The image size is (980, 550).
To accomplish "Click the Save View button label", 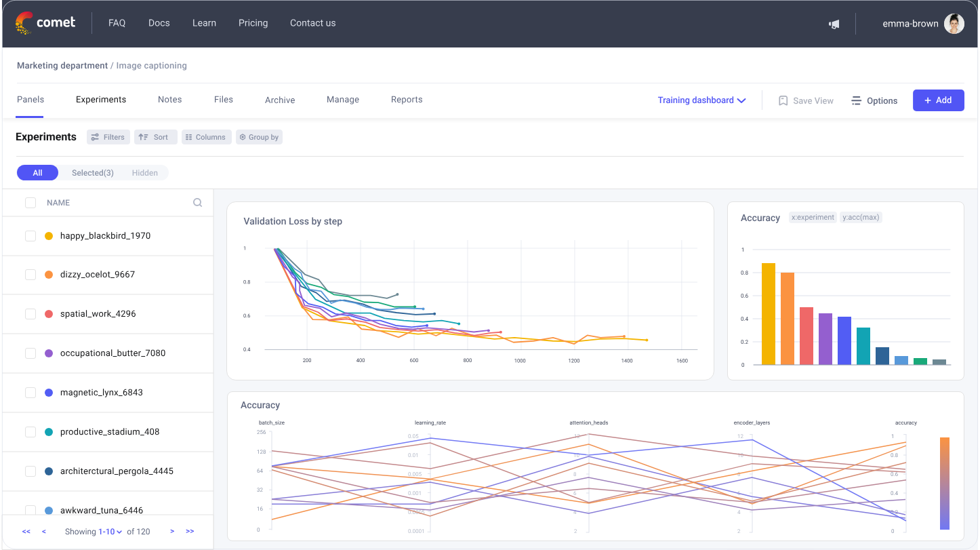I will (x=813, y=101).
